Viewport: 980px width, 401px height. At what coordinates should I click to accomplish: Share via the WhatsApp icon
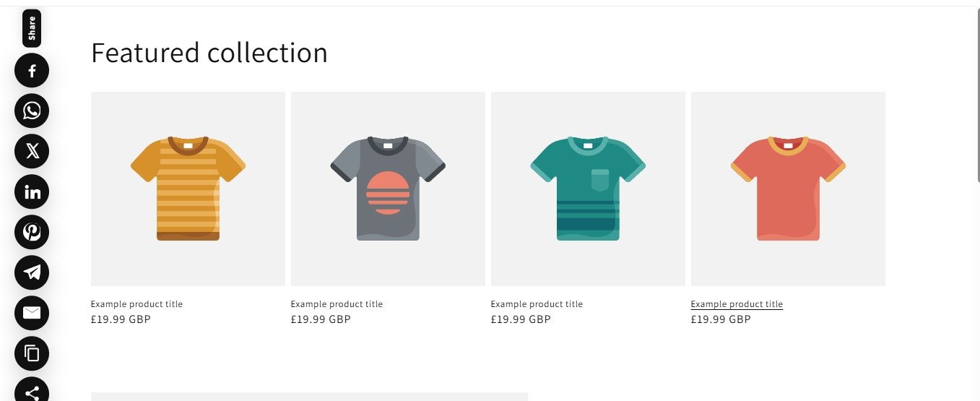32,111
